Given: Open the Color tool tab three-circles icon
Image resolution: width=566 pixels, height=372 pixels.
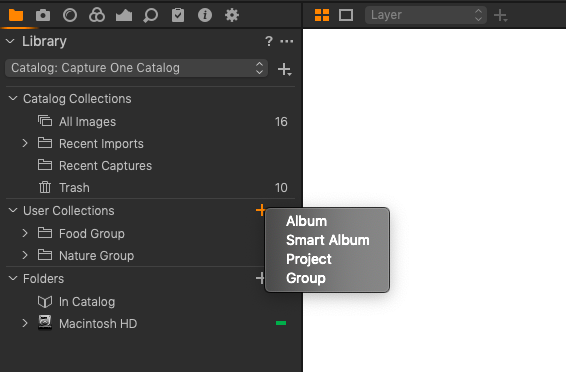Looking at the screenshot, I should [x=97, y=15].
